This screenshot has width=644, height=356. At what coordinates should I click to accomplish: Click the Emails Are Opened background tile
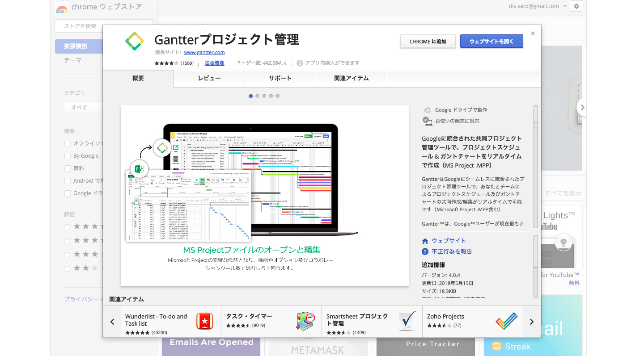pos(211,347)
